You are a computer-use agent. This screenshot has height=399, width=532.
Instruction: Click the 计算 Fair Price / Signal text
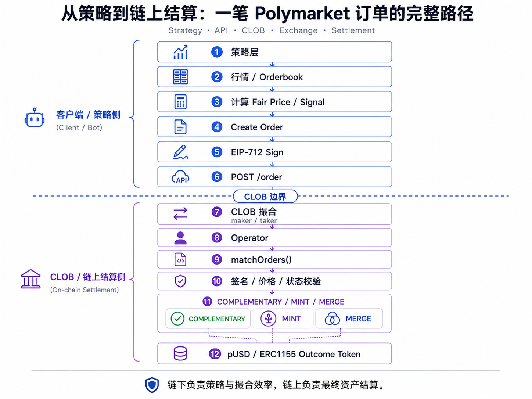(x=278, y=102)
